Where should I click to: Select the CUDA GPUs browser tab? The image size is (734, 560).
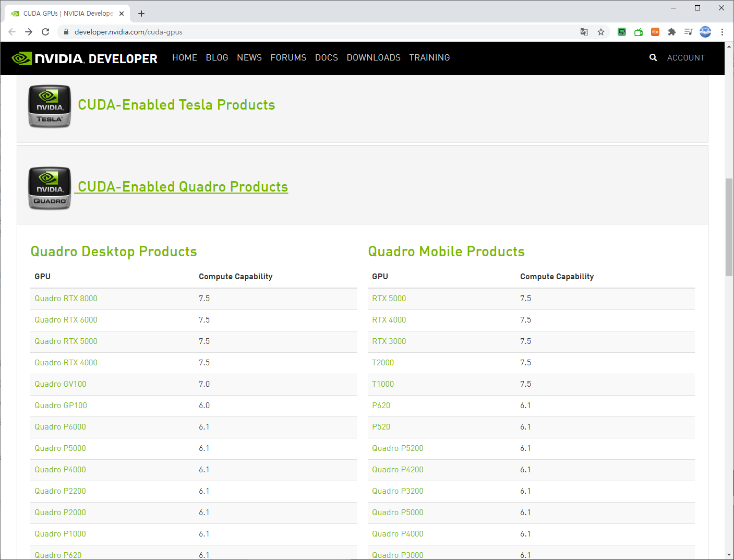click(67, 14)
